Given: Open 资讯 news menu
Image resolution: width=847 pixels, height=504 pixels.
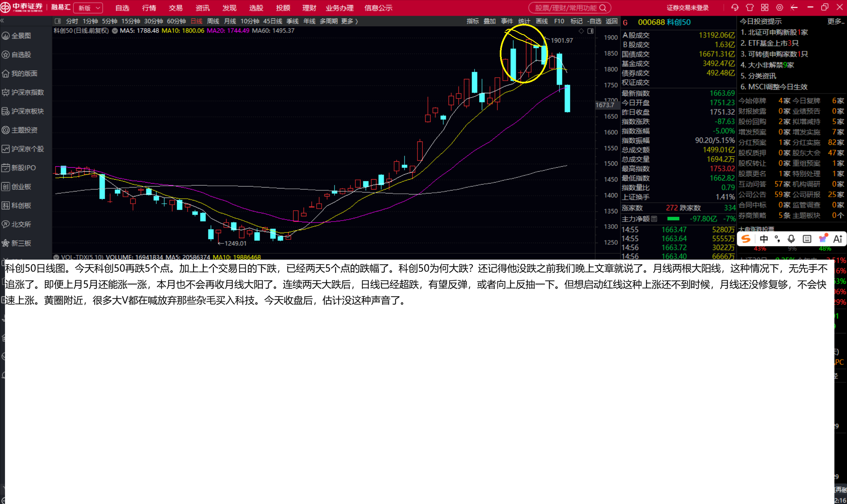Looking at the screenshot, I should coord(203,8).
